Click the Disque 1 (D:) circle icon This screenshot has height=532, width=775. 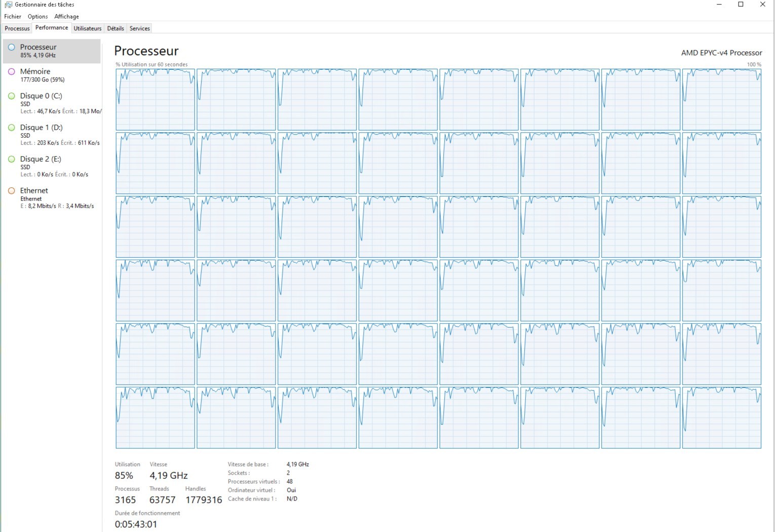coord(11,128)
